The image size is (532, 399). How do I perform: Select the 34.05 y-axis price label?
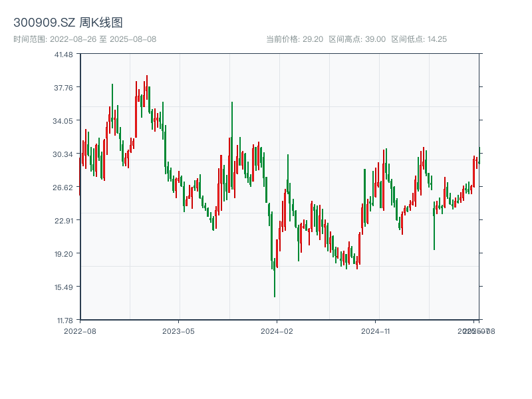pyautogui.click(x=65, y=121)
